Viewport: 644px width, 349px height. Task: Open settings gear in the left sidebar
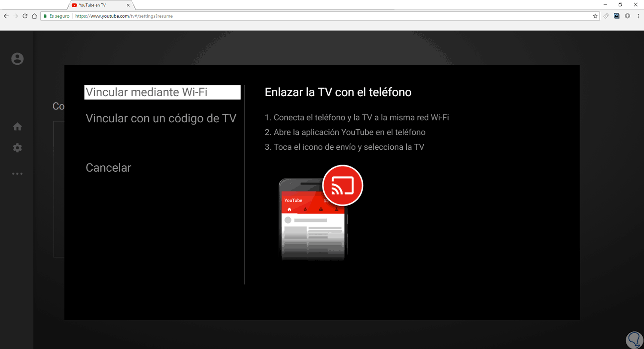17,148
